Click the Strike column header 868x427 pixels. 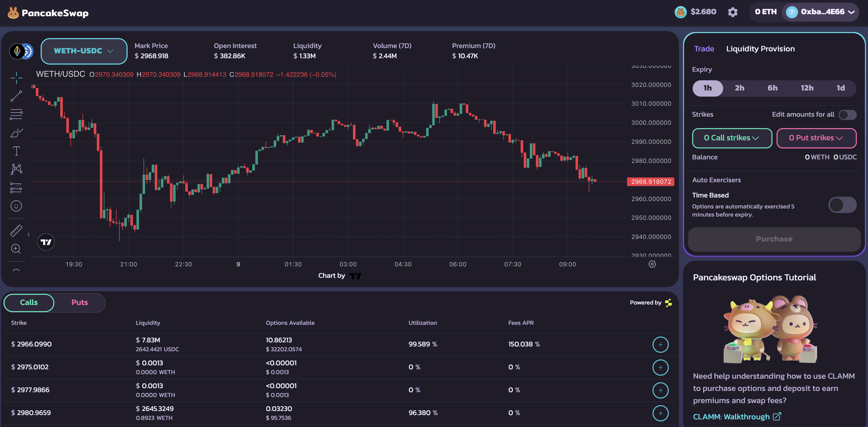coord(19,323)
